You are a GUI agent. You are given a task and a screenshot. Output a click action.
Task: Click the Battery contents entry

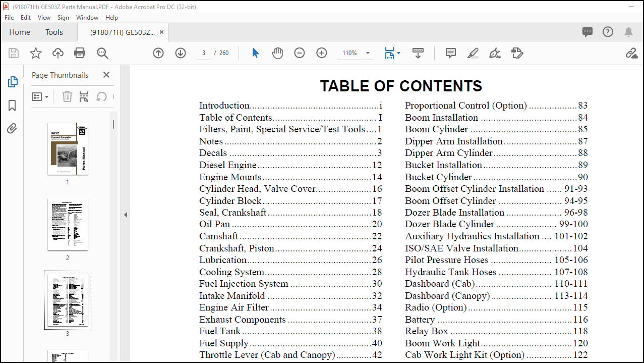[496, 320]
